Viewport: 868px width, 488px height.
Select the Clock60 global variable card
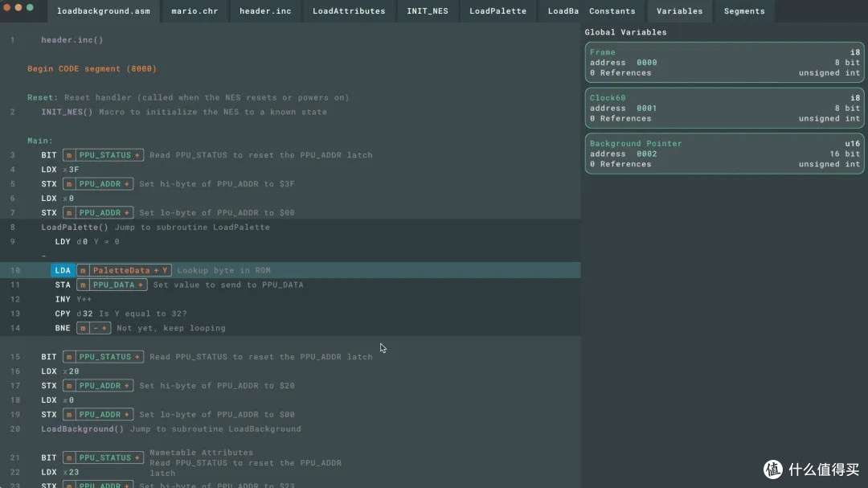coord(724,108)
